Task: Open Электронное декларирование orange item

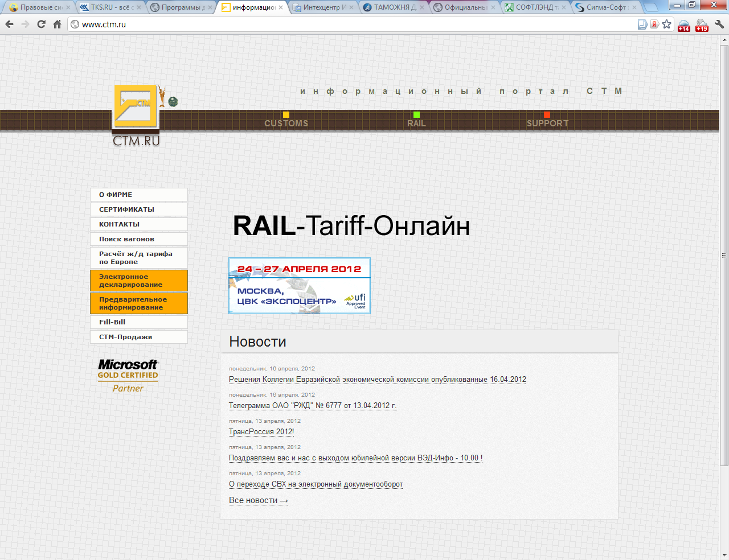Action: coord(139,281)
